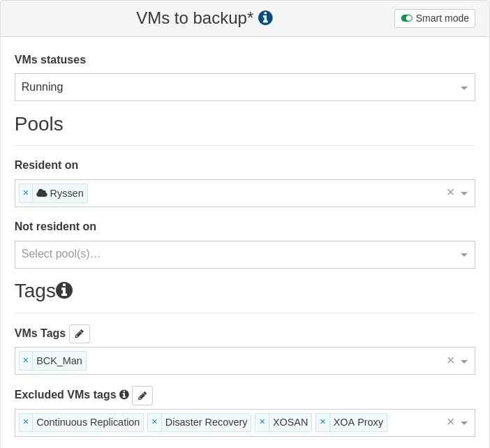Viewport: 490px width, 448px height.
Task: Remove the BCK_Man tag
Action: pos(26,361)
